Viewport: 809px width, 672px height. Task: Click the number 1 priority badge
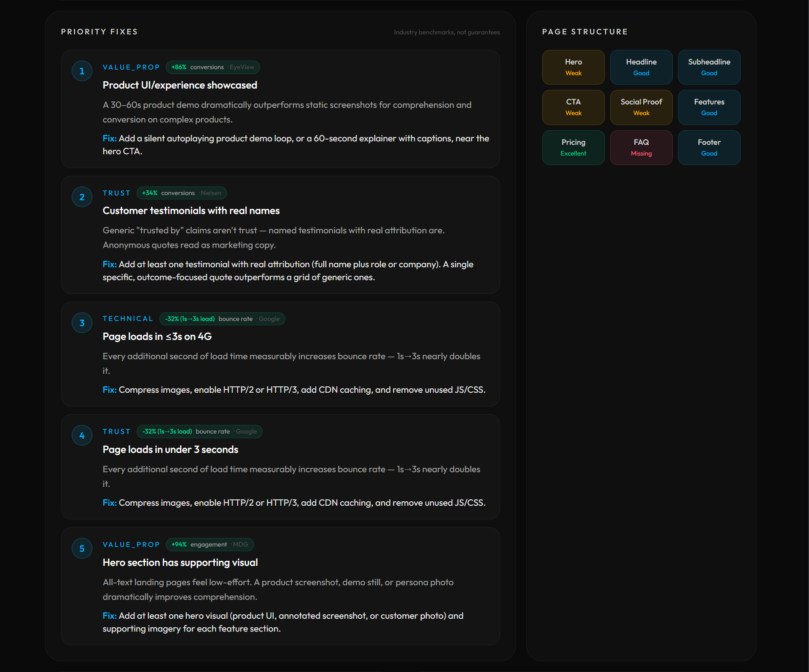tap(82, 71)
